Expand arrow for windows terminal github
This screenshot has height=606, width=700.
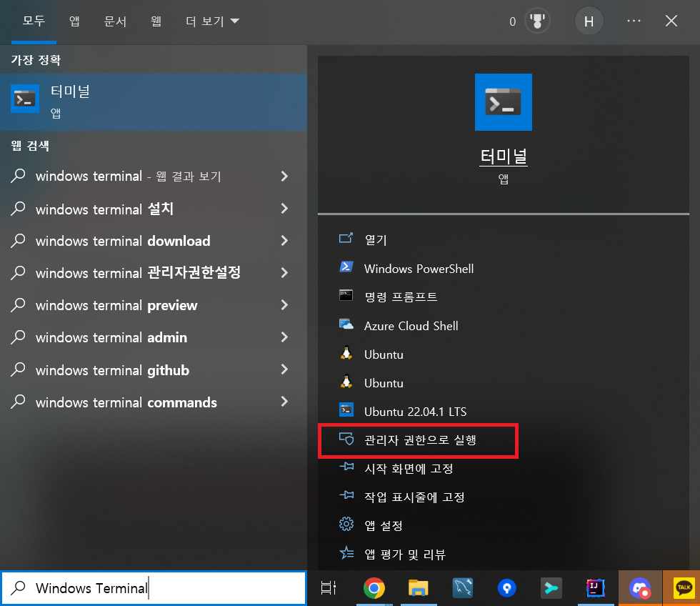(x=284, y=369)
